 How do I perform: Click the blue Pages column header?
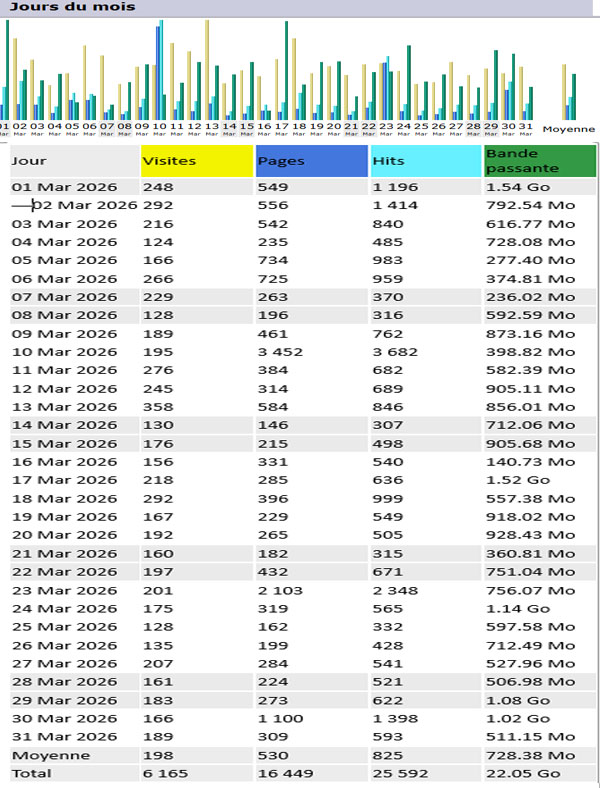coord(312,161)
